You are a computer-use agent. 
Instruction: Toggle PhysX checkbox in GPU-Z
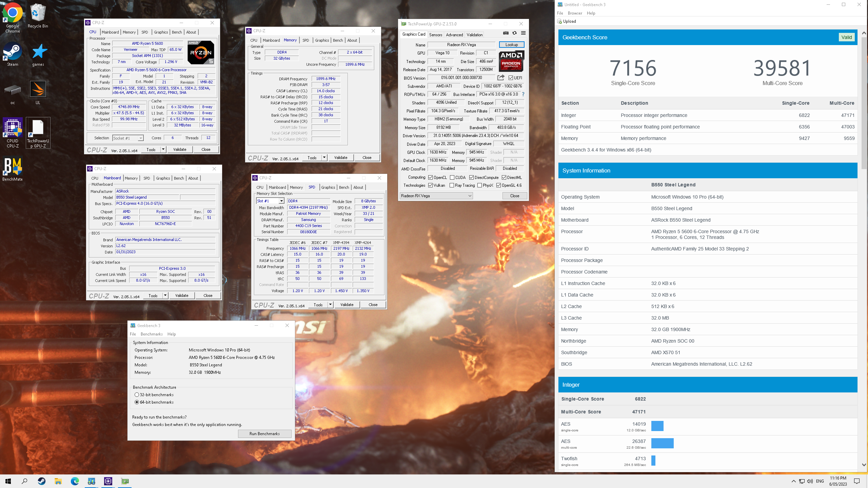click(479, 185)
